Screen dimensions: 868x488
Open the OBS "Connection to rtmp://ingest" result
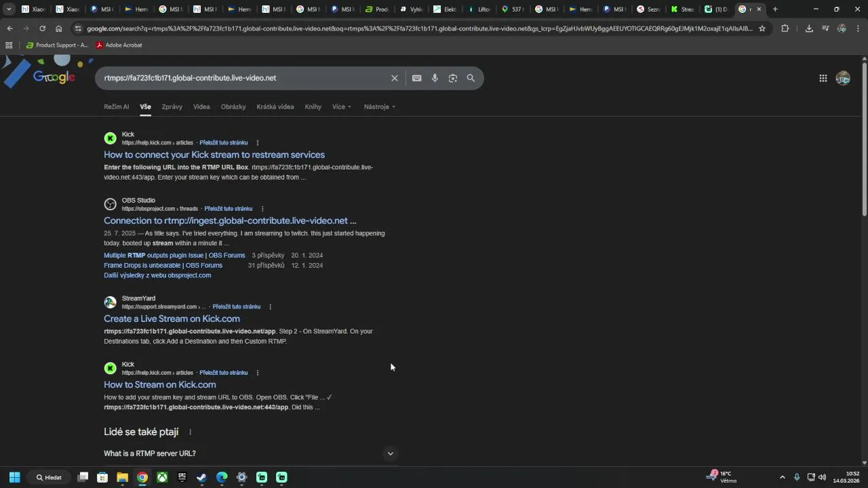[230, 220]
